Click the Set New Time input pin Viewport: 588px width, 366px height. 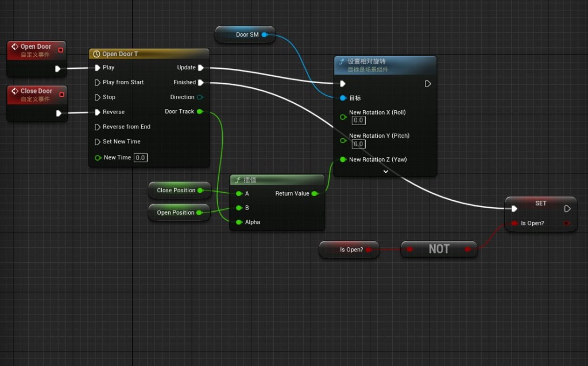coord(98,142)
